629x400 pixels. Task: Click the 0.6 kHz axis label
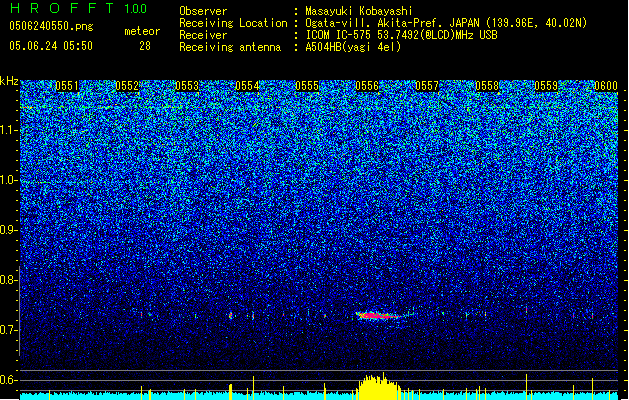click(9, 380)
